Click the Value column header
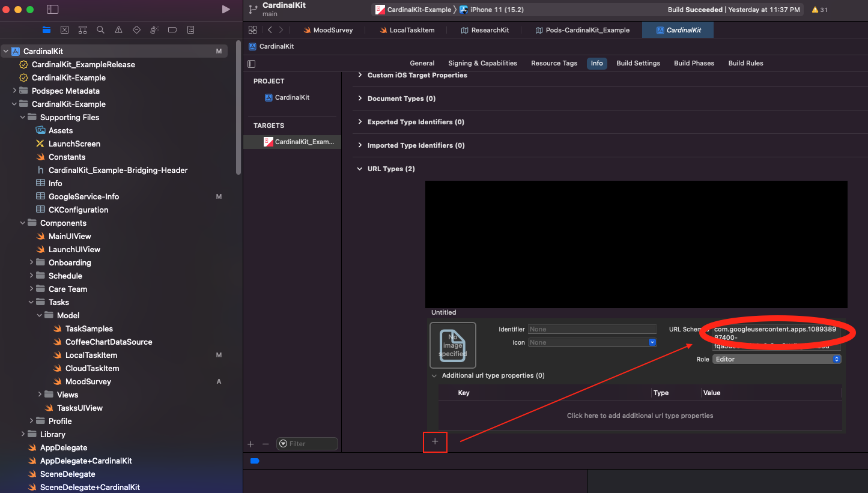This screenshot has width=868, height=493. (712, 393)
